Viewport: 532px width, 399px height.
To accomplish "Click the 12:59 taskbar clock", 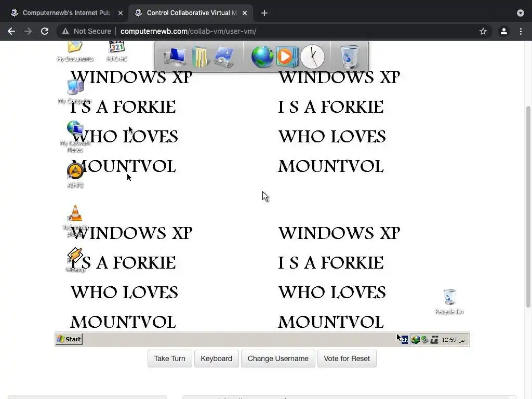I will tap(453, 340).
